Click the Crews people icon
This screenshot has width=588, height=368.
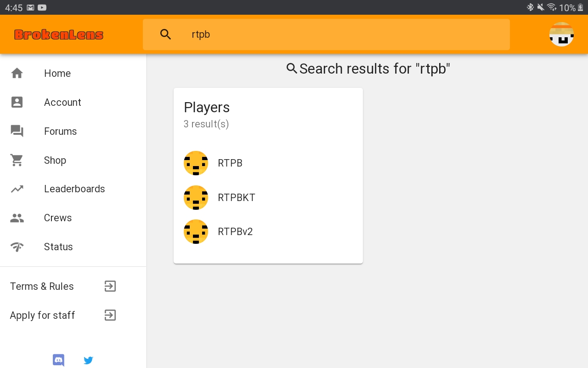(x=17, y=218)
